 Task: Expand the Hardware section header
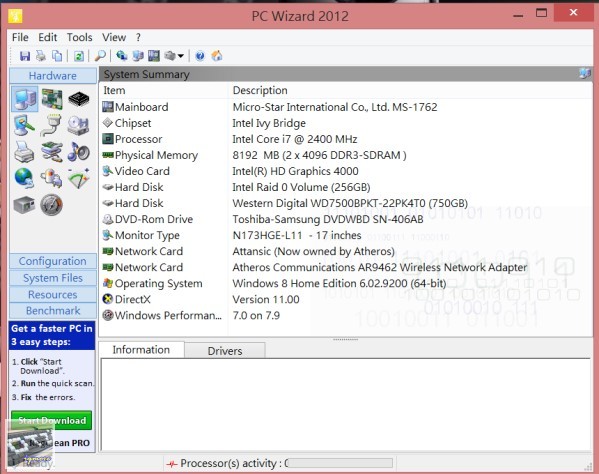(x=53, y=76)
